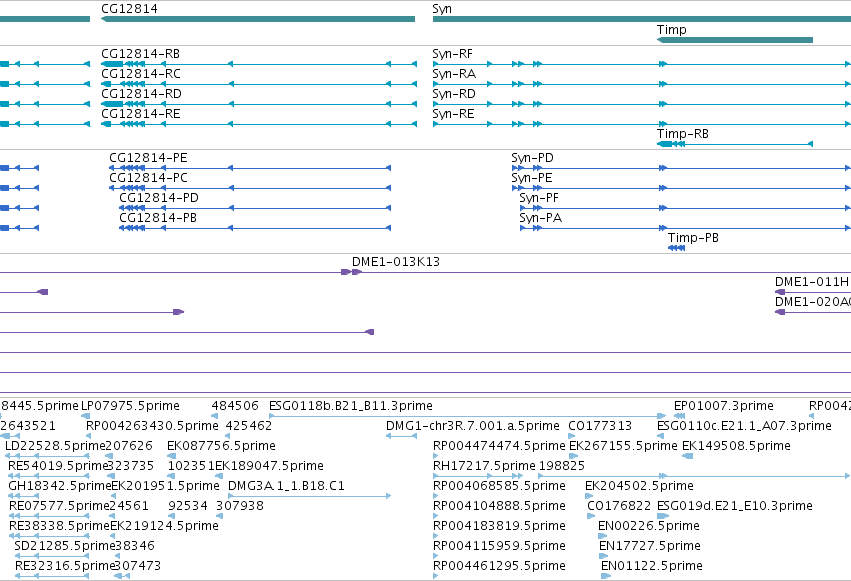Select the Syn-PA protein label
Image resolution: width=851 pixels, height=581 pixels.
[541, 218]
